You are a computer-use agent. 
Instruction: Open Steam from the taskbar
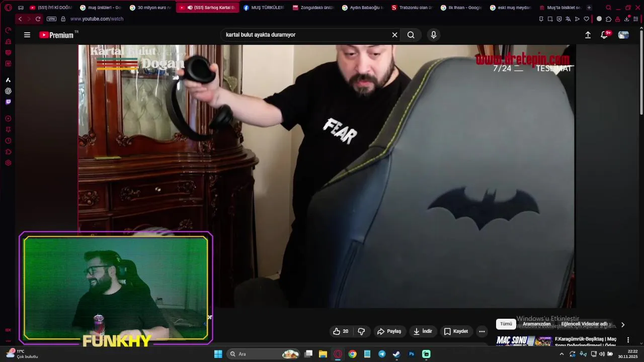pyautogui.click(x=396, y=354)
